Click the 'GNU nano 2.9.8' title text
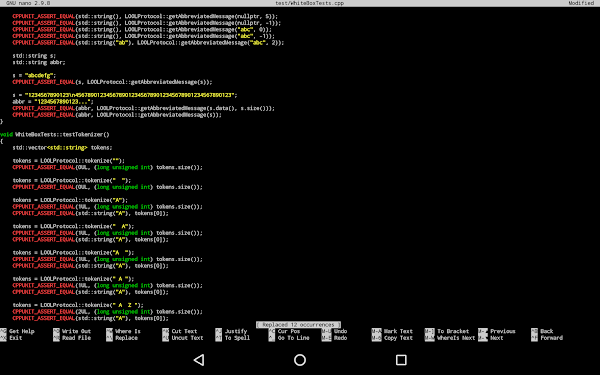Image resolution: width=600 pixels, height=375 pixels. pos(28,3)
